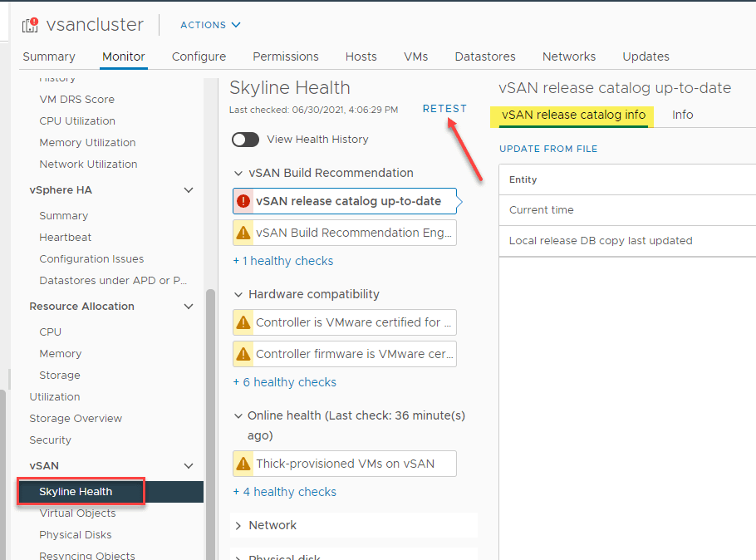This screenshot has height=560, width=756.
Task: Switch to the Info tab
Action: pos(682,115)
